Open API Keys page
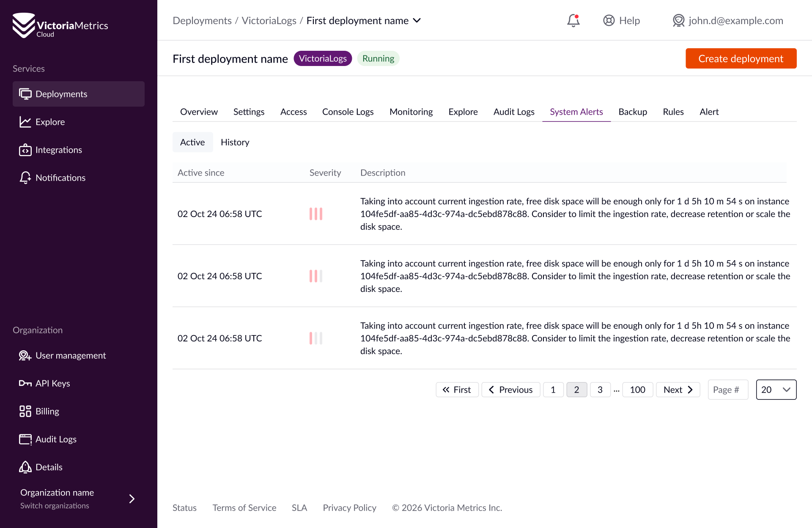Screen dimensions: 812x528 point(52,383)
